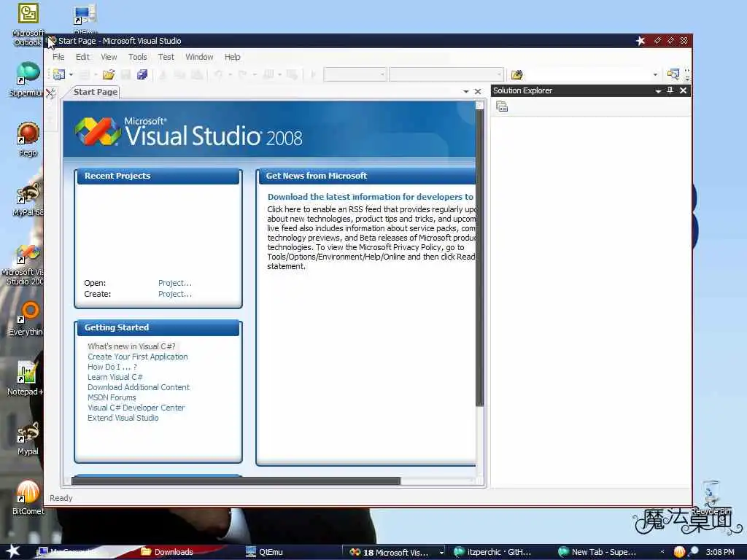
Task: Open "What's new in Visual C#?" link
Action: (131, 346)
